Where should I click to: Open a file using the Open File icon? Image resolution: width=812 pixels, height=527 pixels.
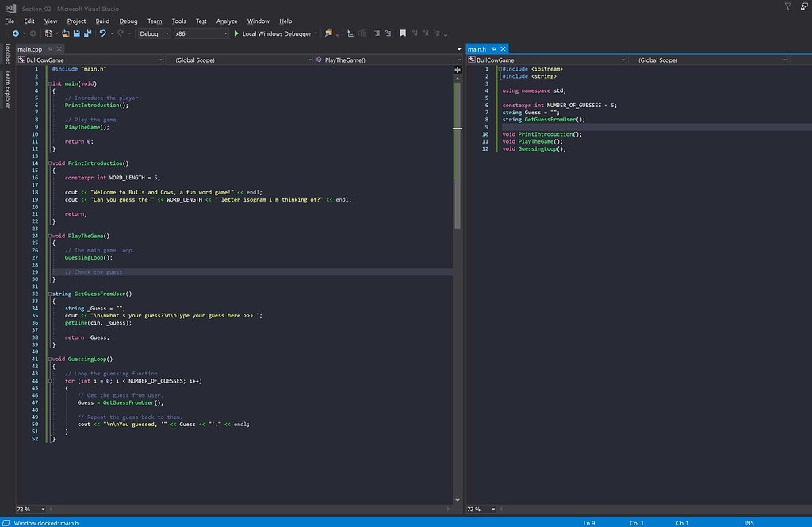[65, 33]
